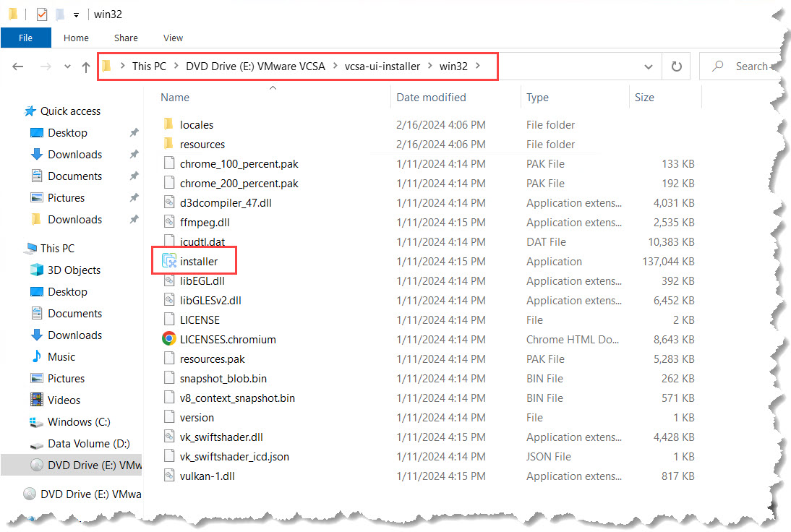Screen dimensions: 791x532
Task: Open Videos folder in navigation pane
Action: [64, 400]
